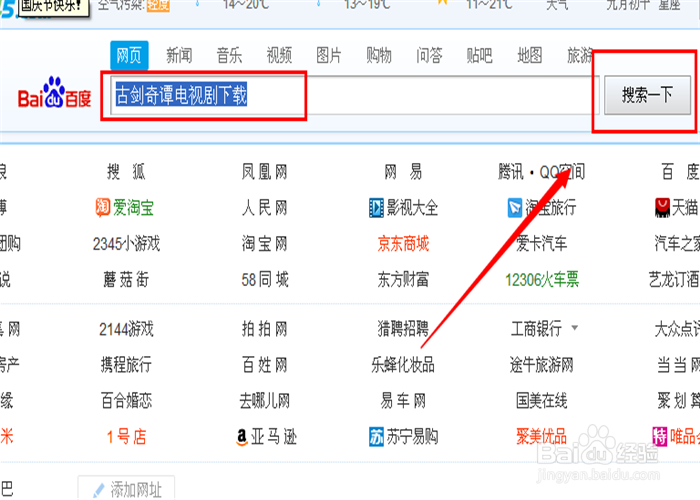Open the 腾讯 link
Screen dimensions: 700x500
(x=511, y=172)
